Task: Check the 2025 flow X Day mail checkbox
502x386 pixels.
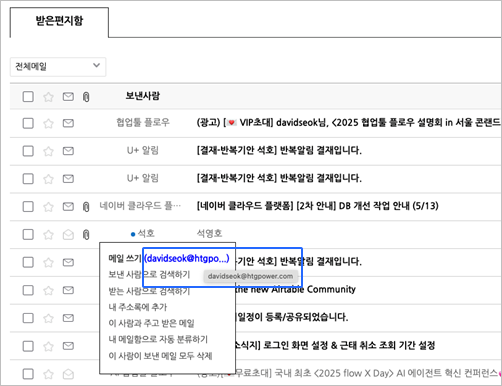Action: 28,374
